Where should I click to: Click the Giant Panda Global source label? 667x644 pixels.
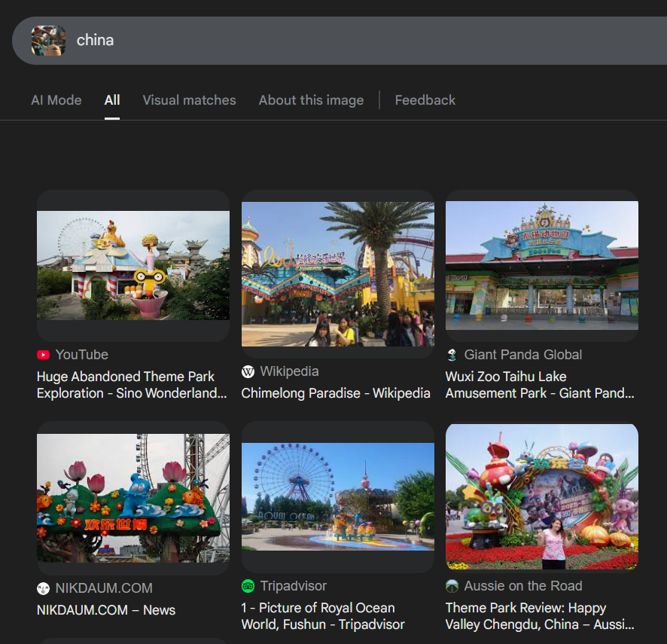522,355
